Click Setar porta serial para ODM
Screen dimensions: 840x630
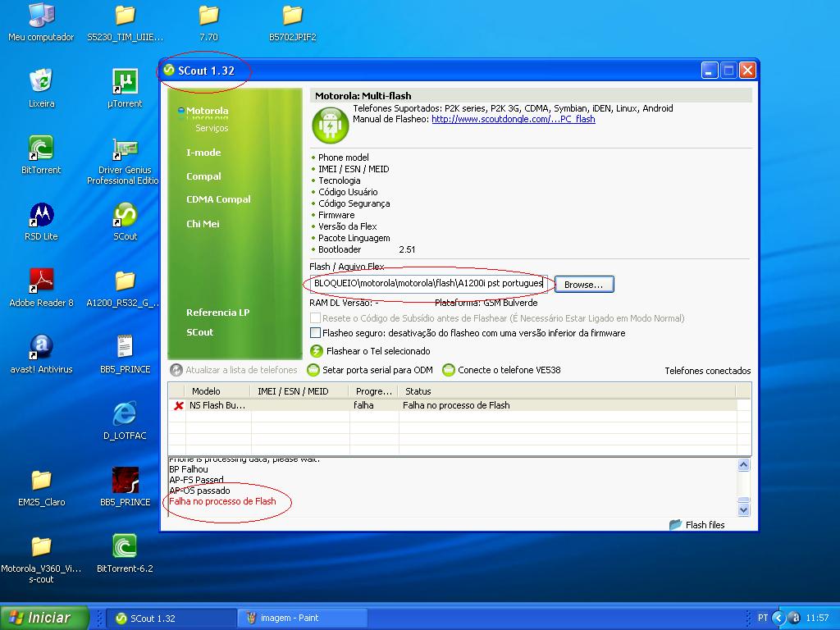370,370
